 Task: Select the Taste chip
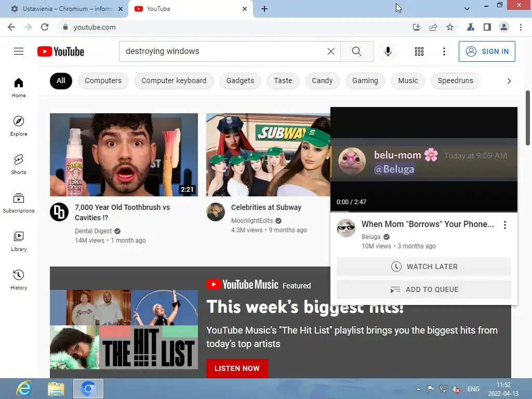tap(283, 81)
